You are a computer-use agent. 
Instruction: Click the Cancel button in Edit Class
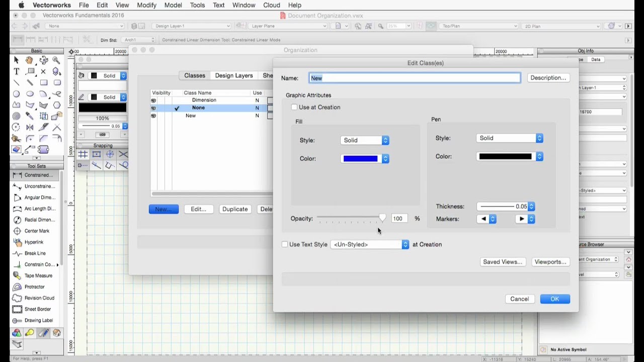tap(519, 299)
